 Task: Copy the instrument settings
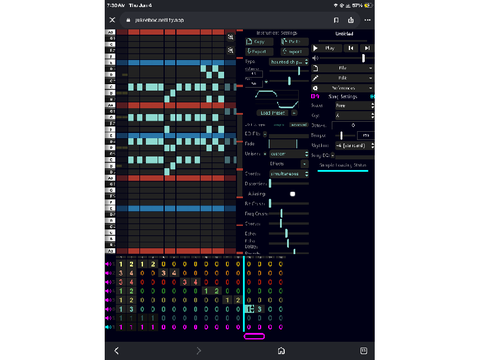point(259,42)
